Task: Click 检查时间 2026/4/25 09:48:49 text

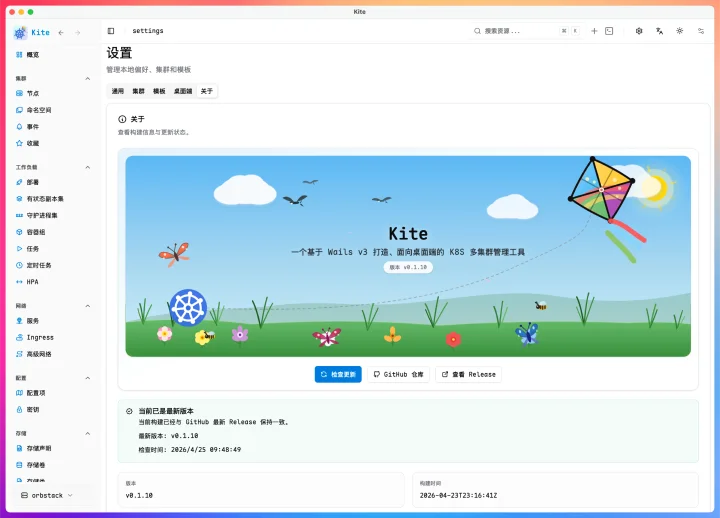Action: pos(190,449)
